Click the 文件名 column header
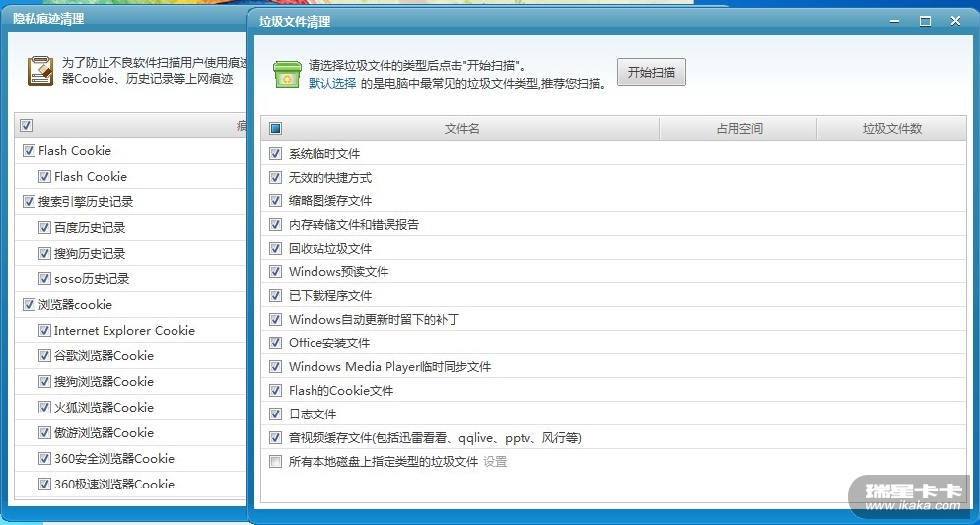 coord(461,129)
